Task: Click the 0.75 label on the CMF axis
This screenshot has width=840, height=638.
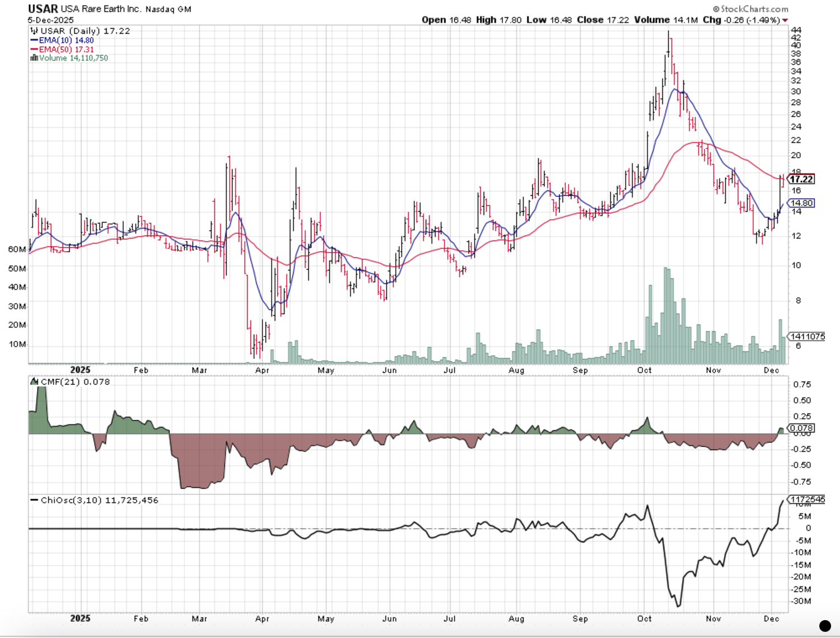Action: tap(802, 384)
